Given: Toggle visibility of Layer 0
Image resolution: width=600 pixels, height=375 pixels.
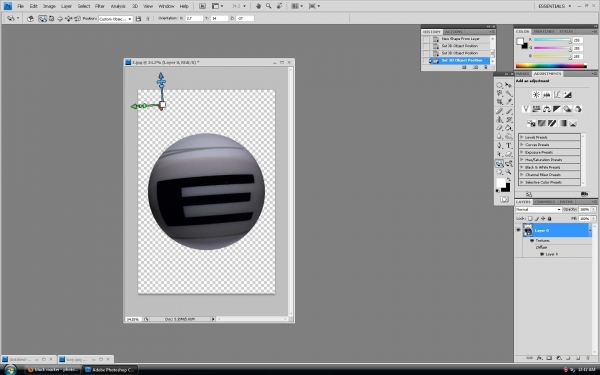Looking at the screenshot, I should [518, 230].
